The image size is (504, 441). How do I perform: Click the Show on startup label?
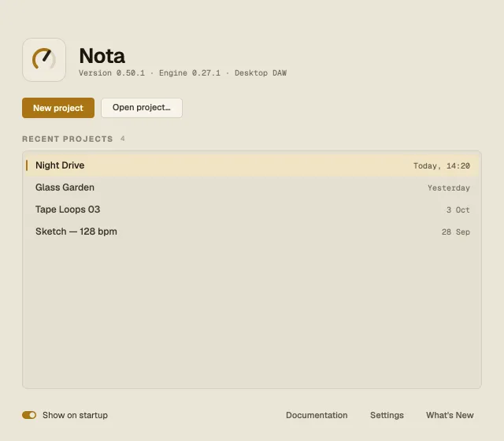[x=76, y=415]
